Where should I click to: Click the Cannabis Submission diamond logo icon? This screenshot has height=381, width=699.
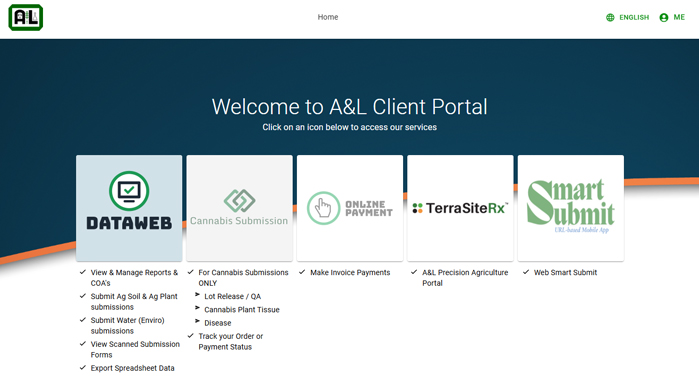point(239,200)
